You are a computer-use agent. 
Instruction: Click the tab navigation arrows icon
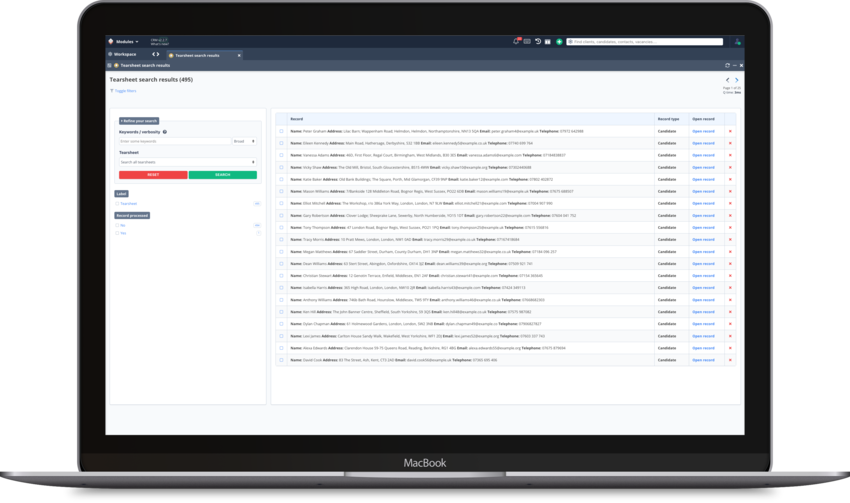(x=156, y=54)
